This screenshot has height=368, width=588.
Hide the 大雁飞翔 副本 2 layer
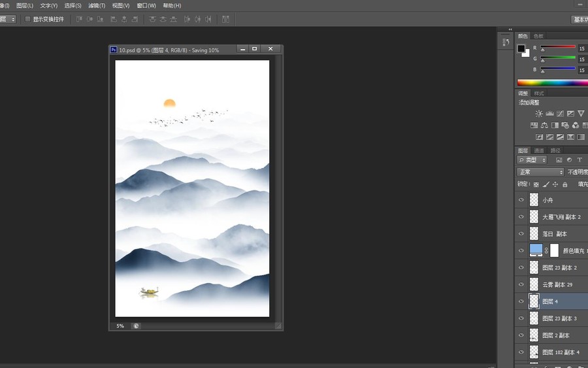521,217
